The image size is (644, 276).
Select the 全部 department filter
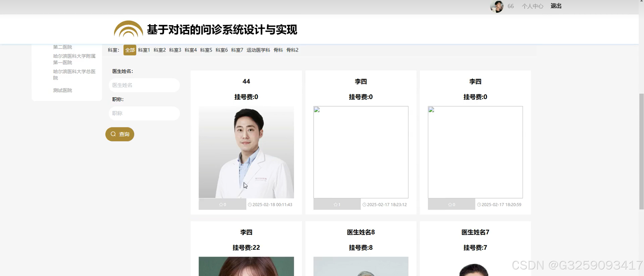coord(130,50)
